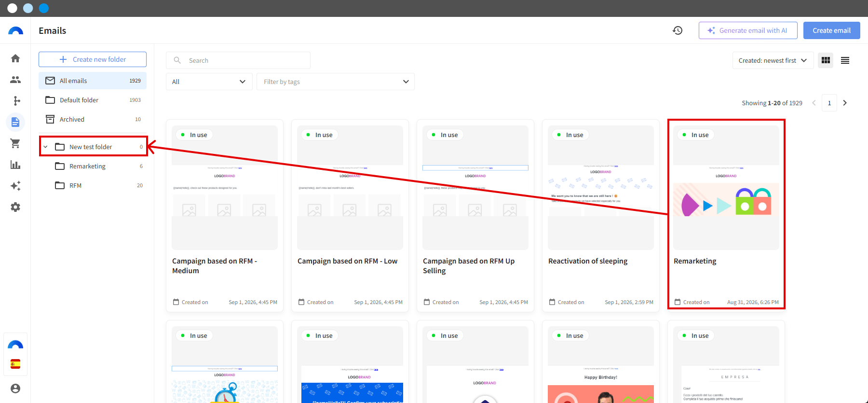The image size is (868, 403).
Task: Change language via the Spain flag icon
Action: tap(15, 364)
